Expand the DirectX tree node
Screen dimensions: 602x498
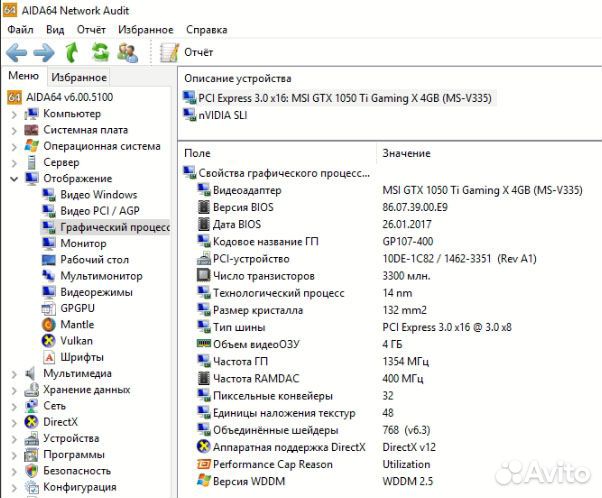coord(14,422)
